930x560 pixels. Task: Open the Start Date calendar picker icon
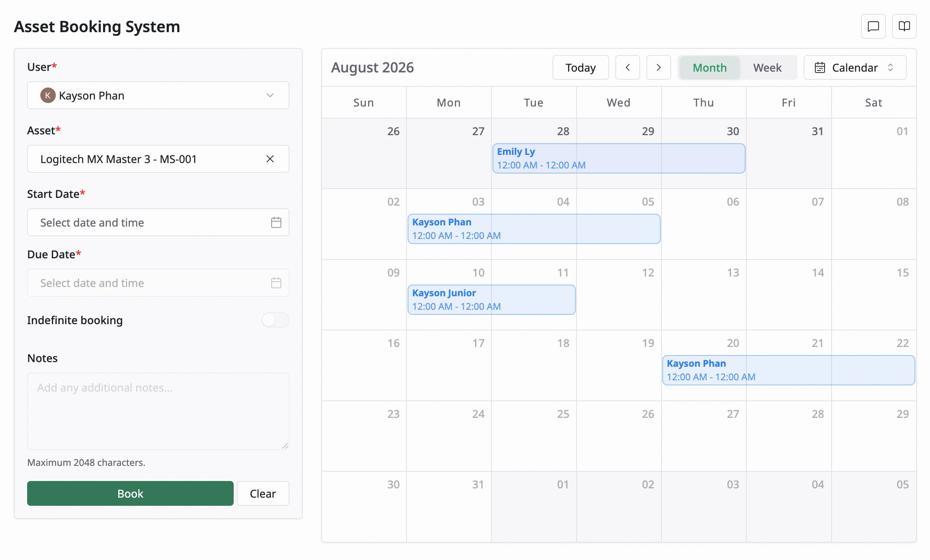276,222
